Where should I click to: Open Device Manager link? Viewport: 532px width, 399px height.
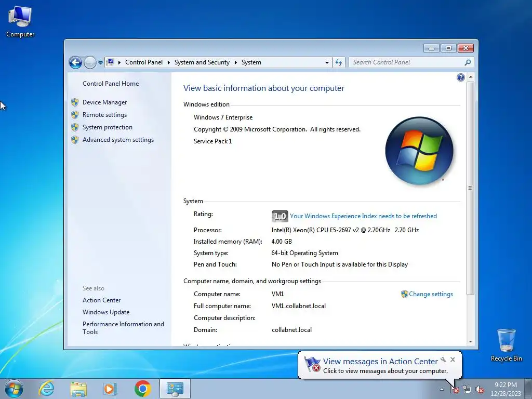click(x=104, y=102)
